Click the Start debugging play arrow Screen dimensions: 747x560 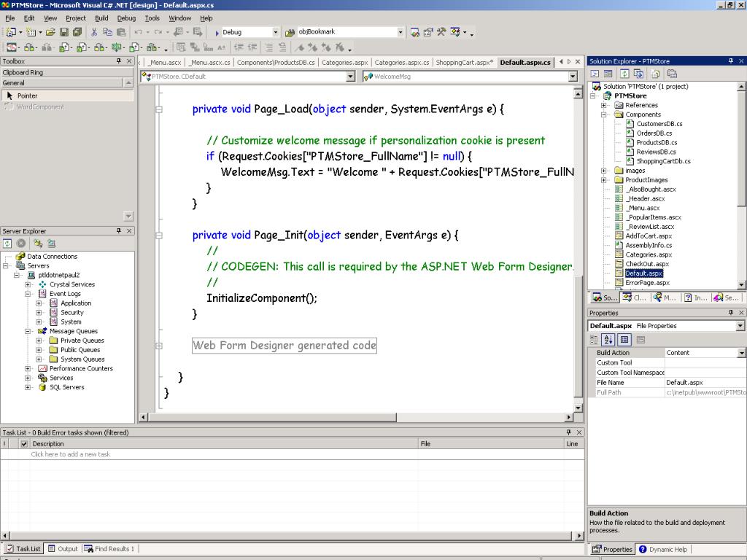click(217, 32)
